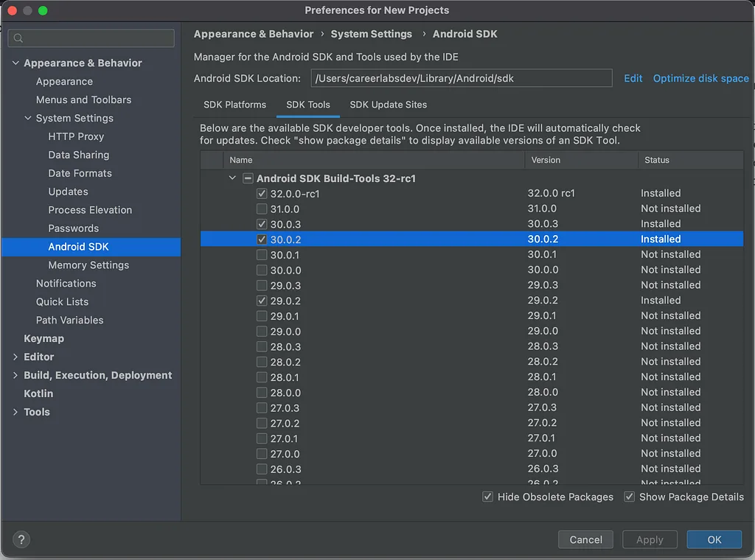Open Date Formats settings
The width and height of the screenshot is (755, 560).
80,173
